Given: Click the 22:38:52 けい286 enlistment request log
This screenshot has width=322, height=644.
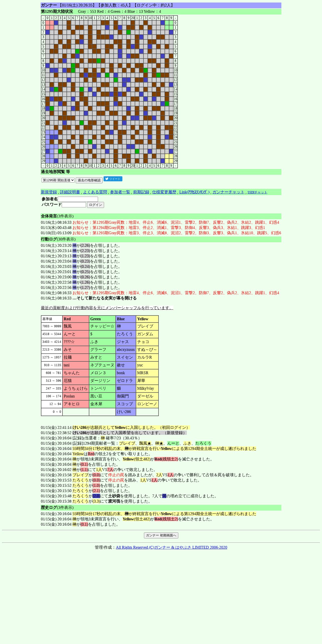Looking at the screenshot, I should 114,433.
